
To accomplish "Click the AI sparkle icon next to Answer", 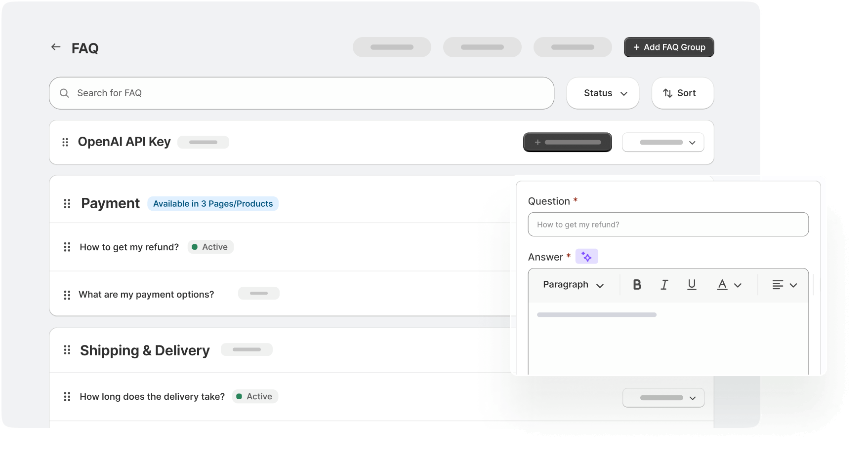I will (x=587, y=256).
